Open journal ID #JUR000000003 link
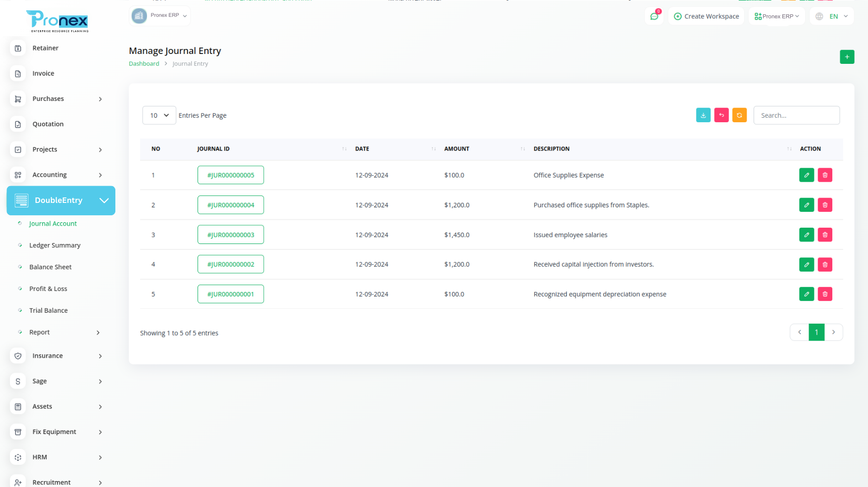Image resolution: width=868 pixels, height=487 pixels. coord(231,235)
